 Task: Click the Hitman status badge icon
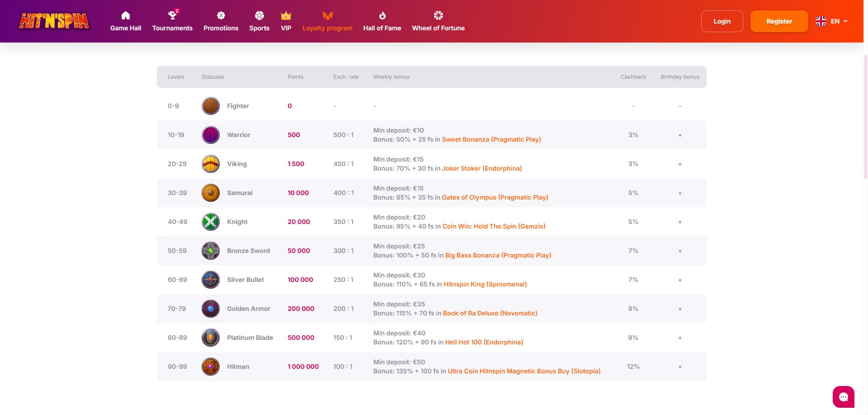(211, 367)
